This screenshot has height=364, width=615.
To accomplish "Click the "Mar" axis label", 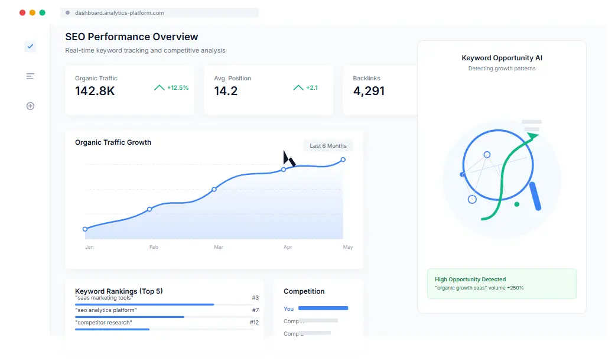I will [219, 247].
